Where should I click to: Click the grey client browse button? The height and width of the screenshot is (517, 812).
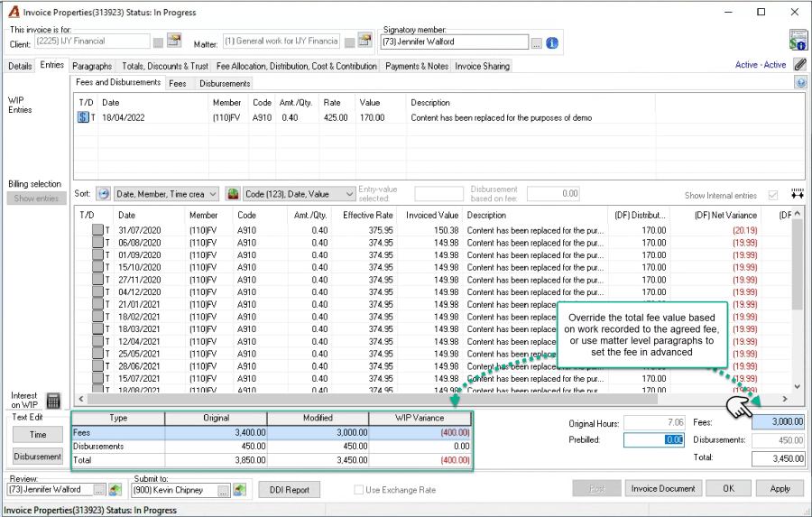(x=158, y=43)
